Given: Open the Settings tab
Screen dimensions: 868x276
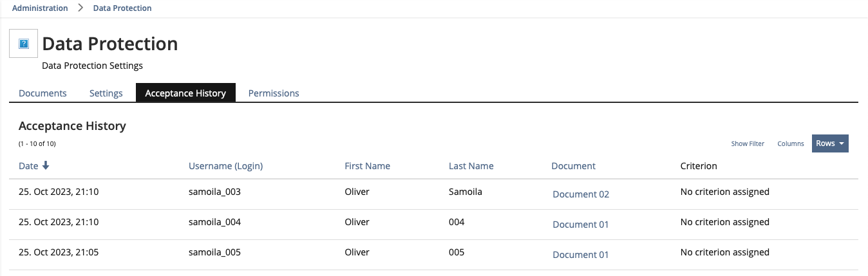Looking at the screenshot, I should [106, 93].
